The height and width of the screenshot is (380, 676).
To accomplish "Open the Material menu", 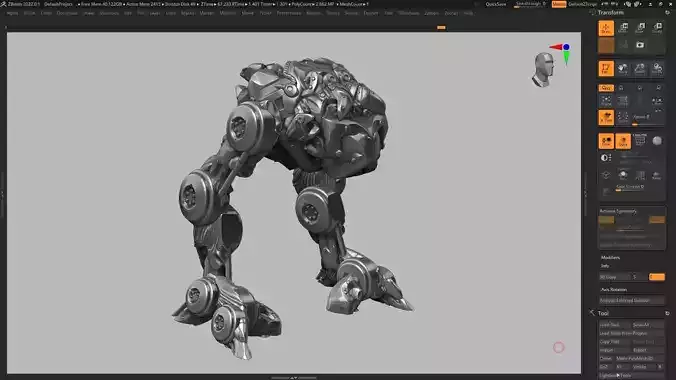I will coord(228,13).
